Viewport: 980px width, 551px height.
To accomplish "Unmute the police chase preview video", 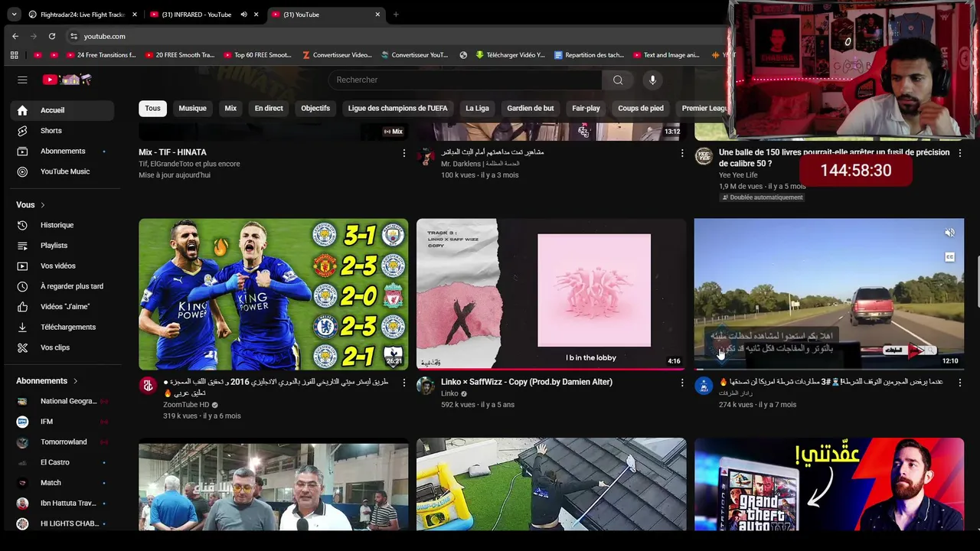I will [x=949, y=233].
